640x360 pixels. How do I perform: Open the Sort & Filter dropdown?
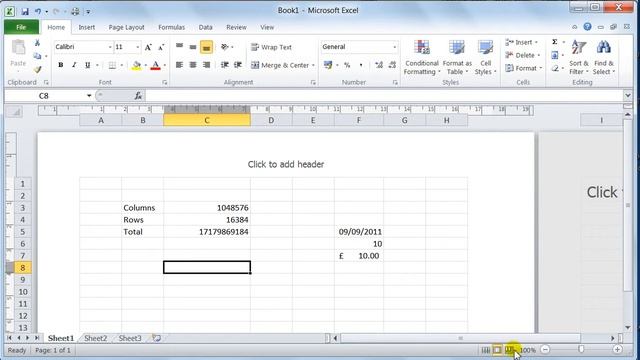(x=579, y=57)
